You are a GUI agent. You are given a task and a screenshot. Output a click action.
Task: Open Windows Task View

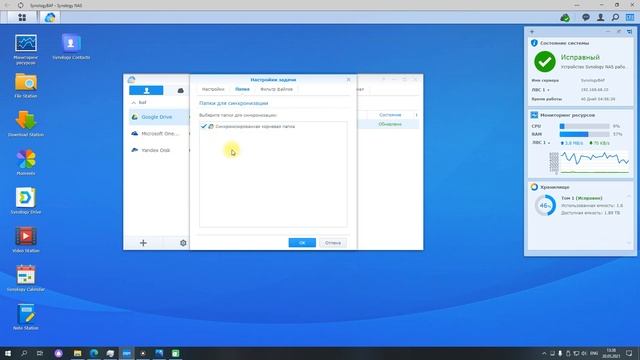click(40, 353)
